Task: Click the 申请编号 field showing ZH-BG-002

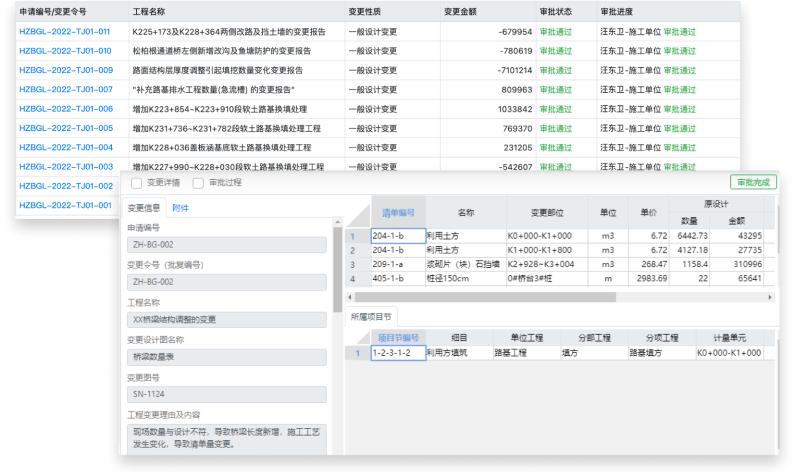Action: coord(227,244)
